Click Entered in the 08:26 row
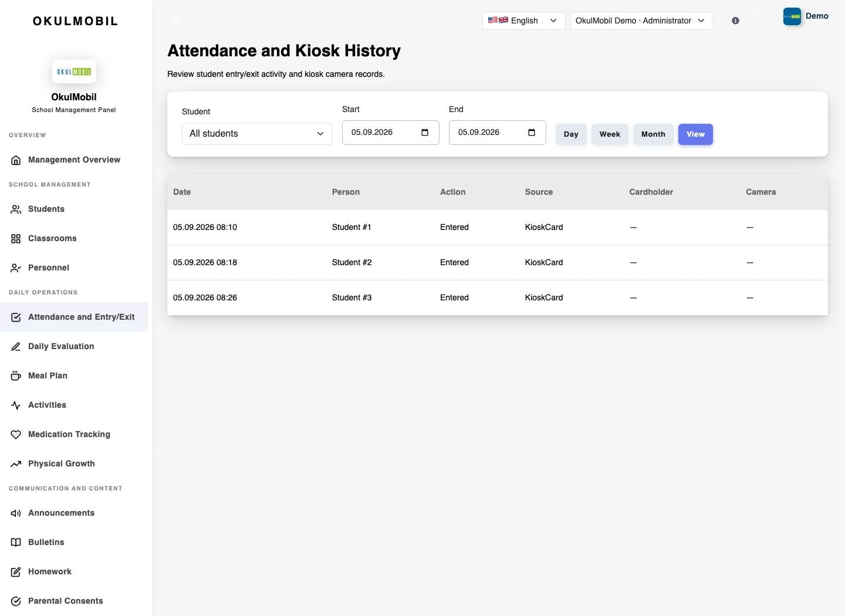845x616 pixels. (x=454, y=297)
